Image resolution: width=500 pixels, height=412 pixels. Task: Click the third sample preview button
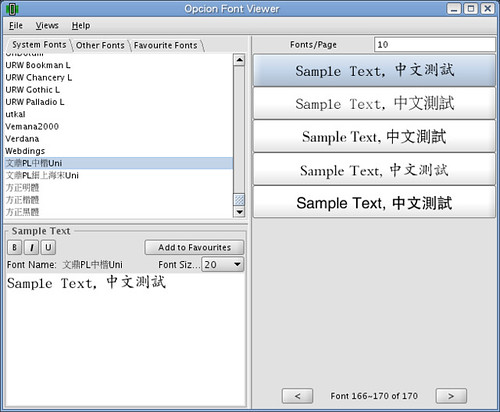pyautogui.click(x=374, y=136)
